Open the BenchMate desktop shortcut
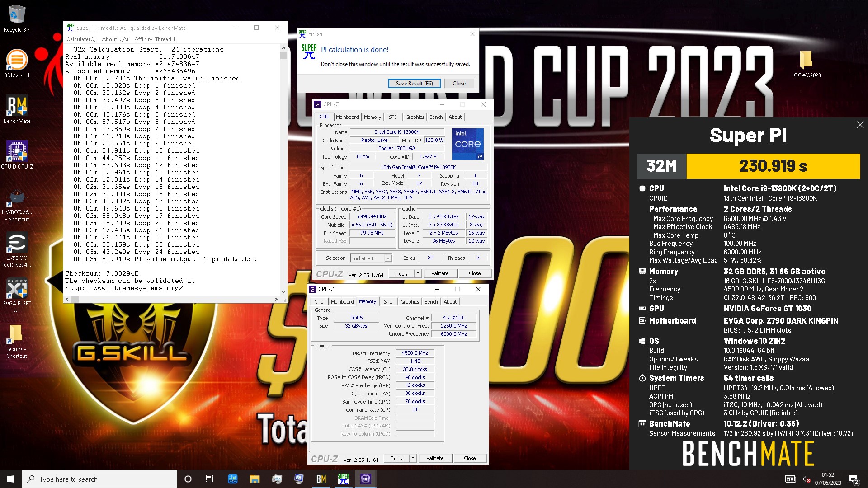This screenshot has width=868, height=488. [17, 109]
